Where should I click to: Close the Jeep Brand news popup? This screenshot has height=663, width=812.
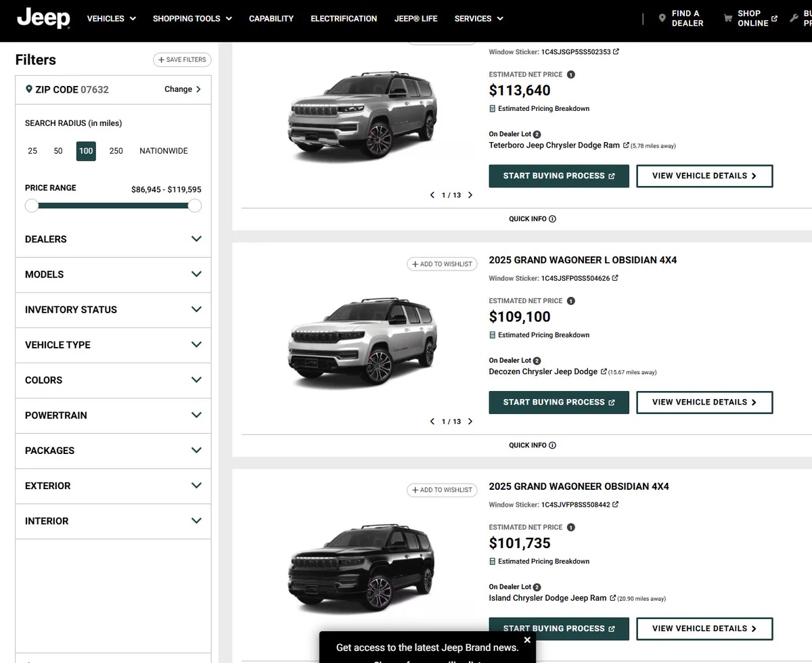527,640
